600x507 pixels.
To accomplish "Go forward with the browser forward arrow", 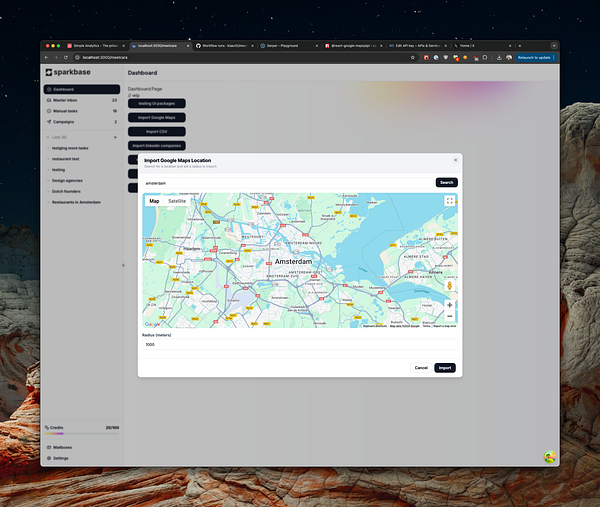I will 56,57.
